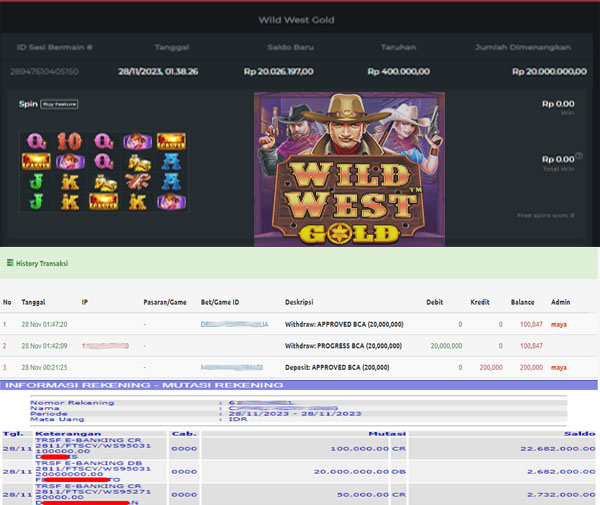Click the crossed pistols symbol in the reel grid
The height and width of the screenshot is (505, 600).
137,182
